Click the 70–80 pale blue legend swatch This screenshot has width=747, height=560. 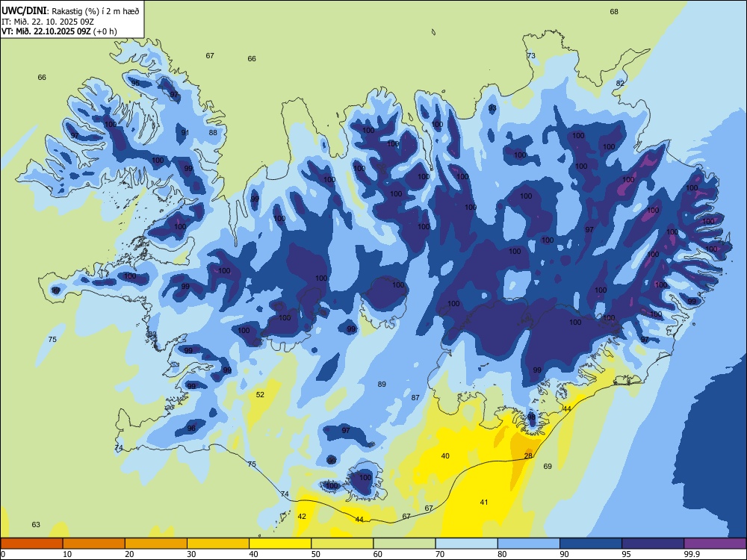pos(466,544)
